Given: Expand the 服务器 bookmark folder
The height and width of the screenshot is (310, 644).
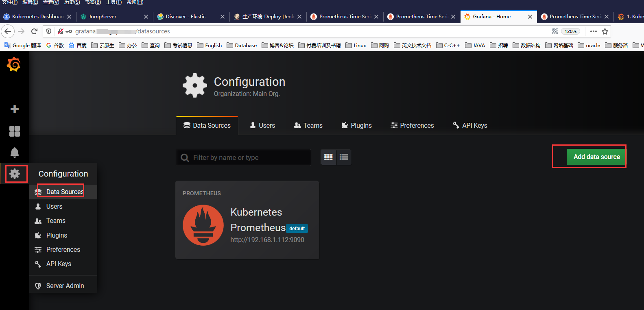Looking at the screenshot, I should pos(616,45).
